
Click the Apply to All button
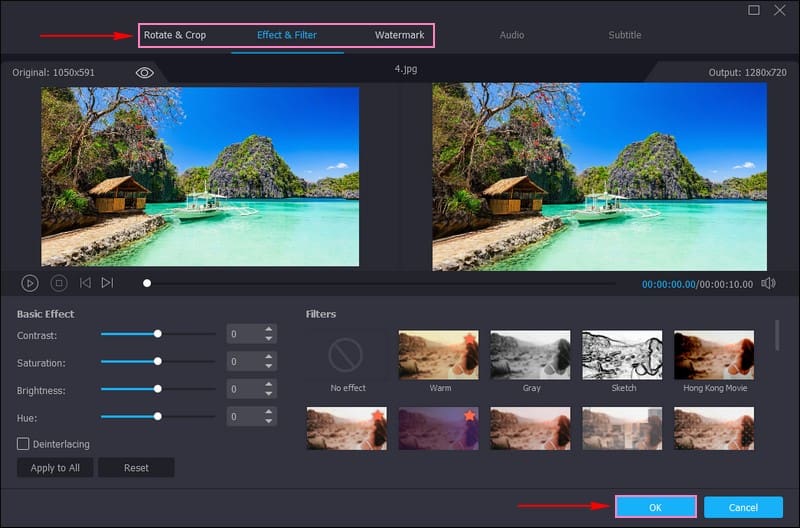coord(55,468)
